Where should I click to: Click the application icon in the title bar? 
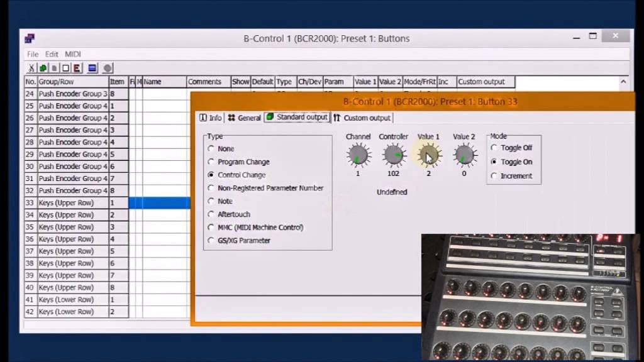(x=30, y=38)
